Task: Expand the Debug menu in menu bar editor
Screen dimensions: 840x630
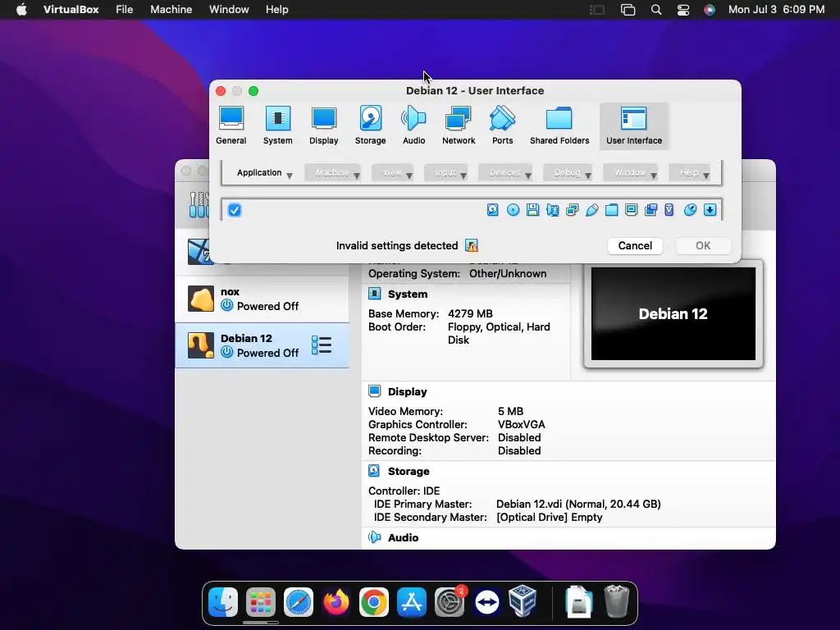Action: click(x=568, y=172)
